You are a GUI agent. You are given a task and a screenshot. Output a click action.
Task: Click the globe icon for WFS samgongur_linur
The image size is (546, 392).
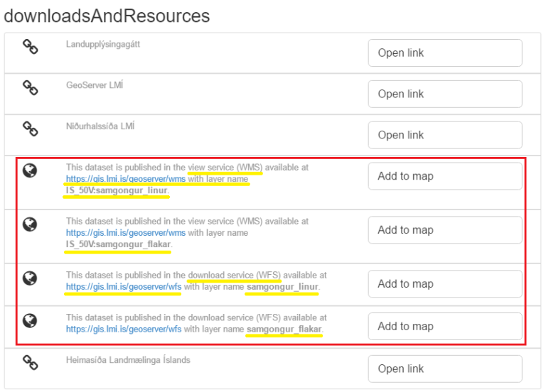(x=30, y=278)
